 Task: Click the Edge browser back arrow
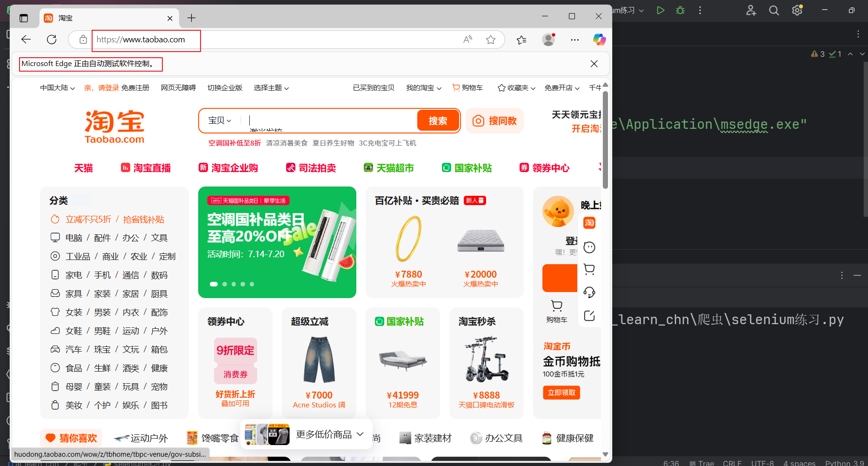point(26,40)
